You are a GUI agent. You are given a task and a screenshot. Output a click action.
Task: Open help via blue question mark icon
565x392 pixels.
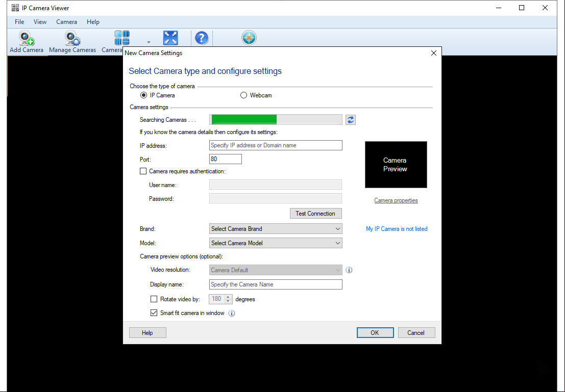click(x=202, y=38)
